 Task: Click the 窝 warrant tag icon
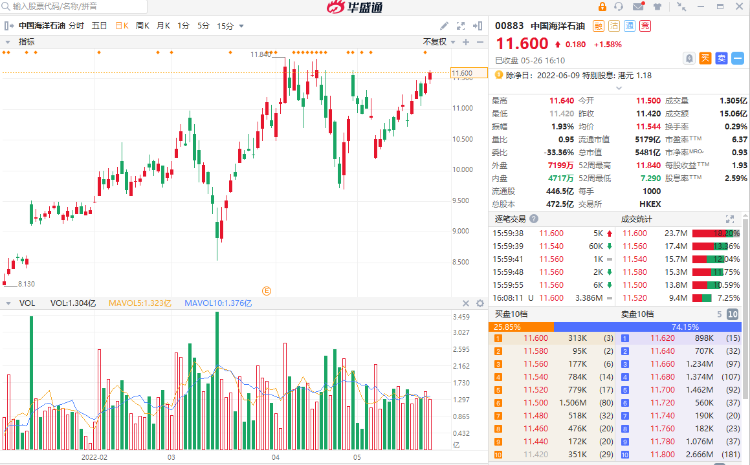(645, 26)
